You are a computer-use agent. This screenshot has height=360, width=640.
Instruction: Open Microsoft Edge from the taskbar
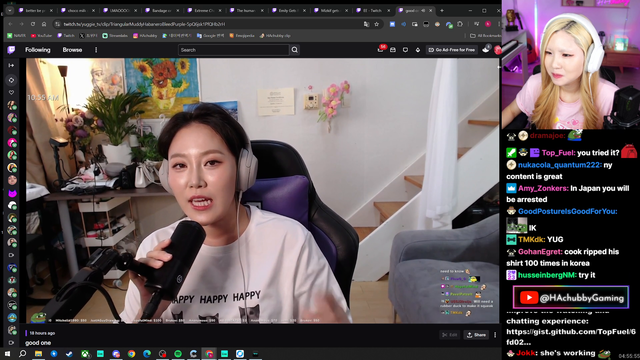pos(147,353)
